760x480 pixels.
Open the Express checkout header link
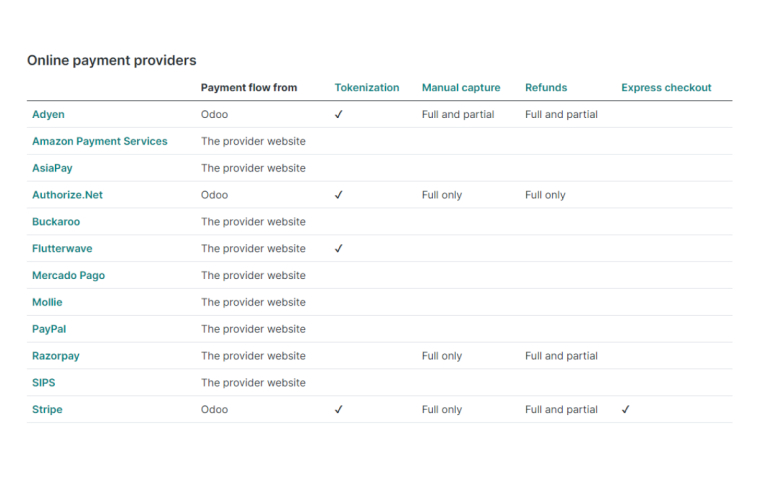[x=666, y=88]
